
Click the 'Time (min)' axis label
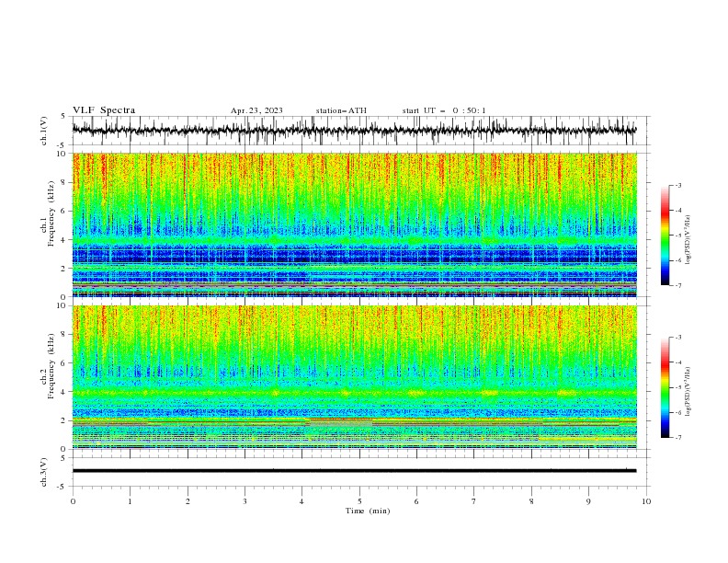click(368, 511)
